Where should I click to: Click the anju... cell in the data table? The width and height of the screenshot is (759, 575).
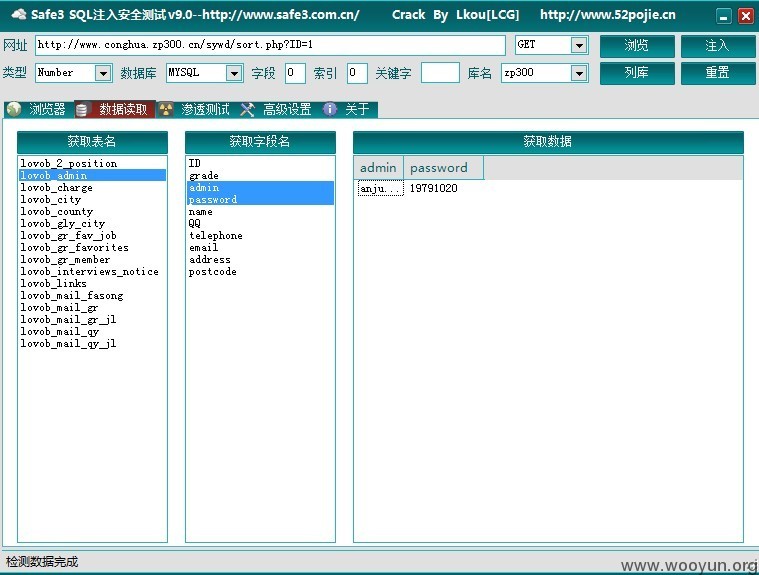coord(380,188)
